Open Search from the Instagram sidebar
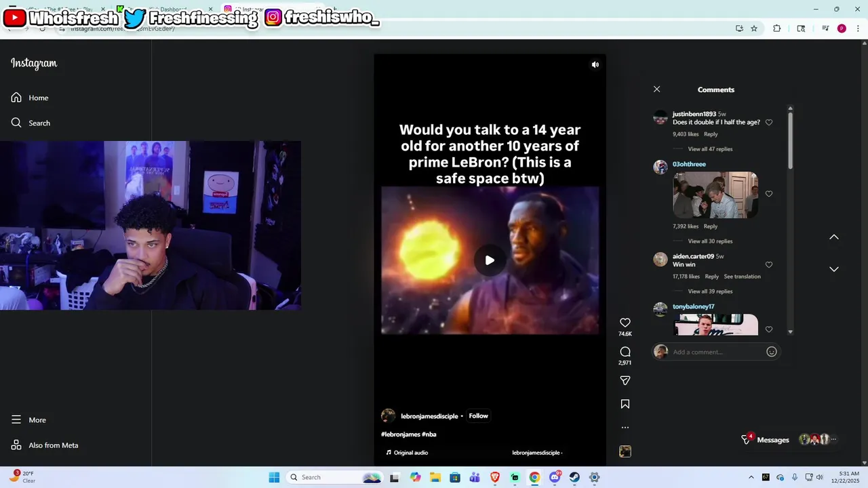This screenshot has height=488, width=868. click(x=31, y=123)
